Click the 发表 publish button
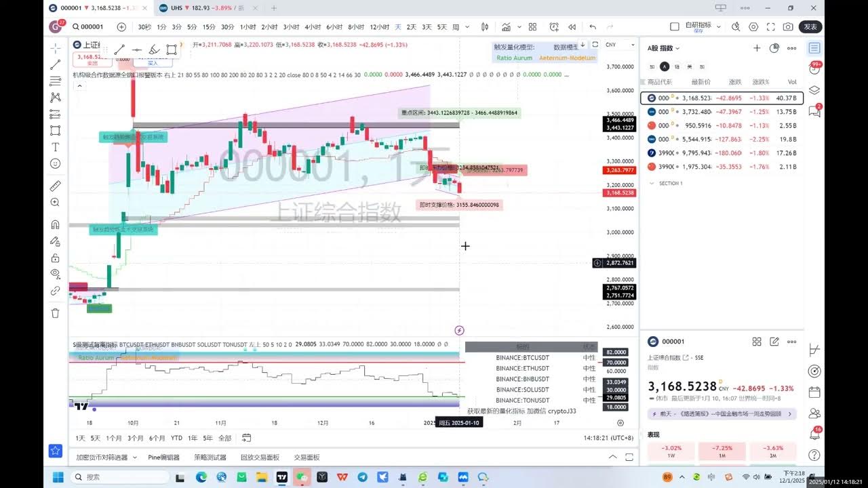This screenshot has height=488, width=868. point(811,27)
